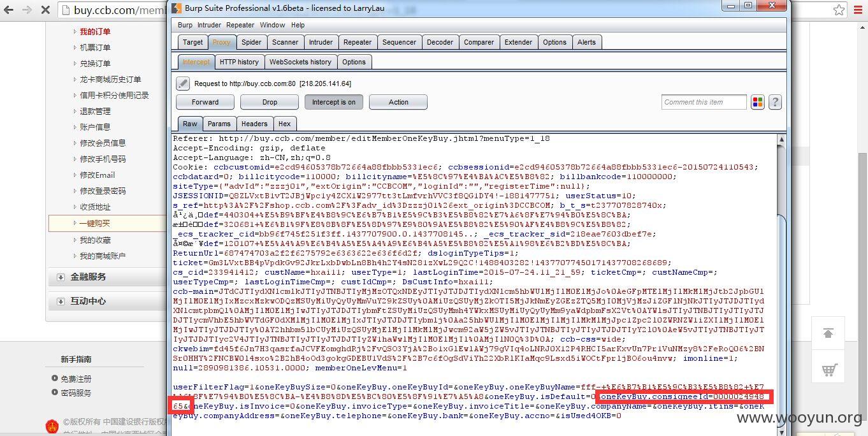Open the highlight color picker icon
Screen dimensions: 868x436
(758, 102)
